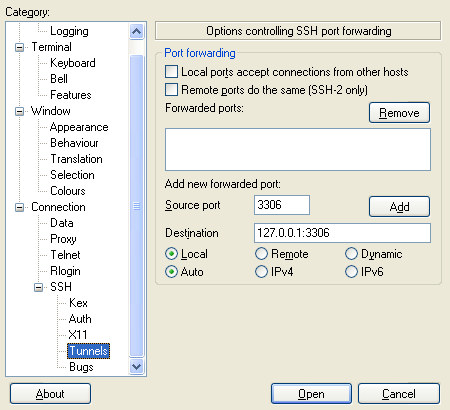The height and width of the screenshot is (410, 450).
Task: Collapse the SSH tree node
Action: click(x=38, y=287)
